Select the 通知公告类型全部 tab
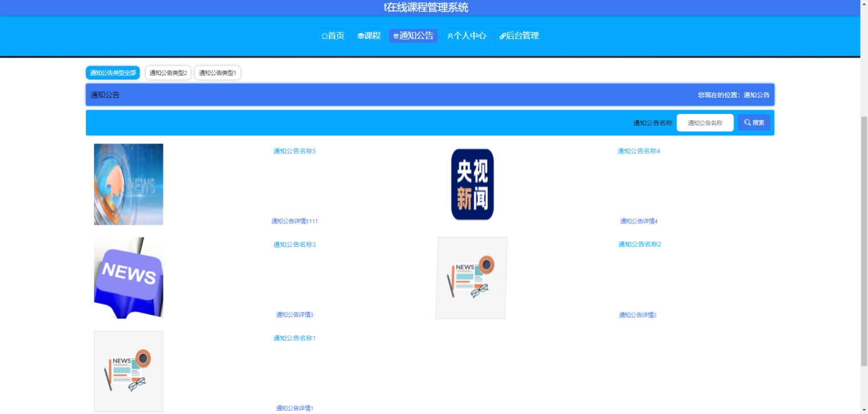868x414 pixels. 113,72
